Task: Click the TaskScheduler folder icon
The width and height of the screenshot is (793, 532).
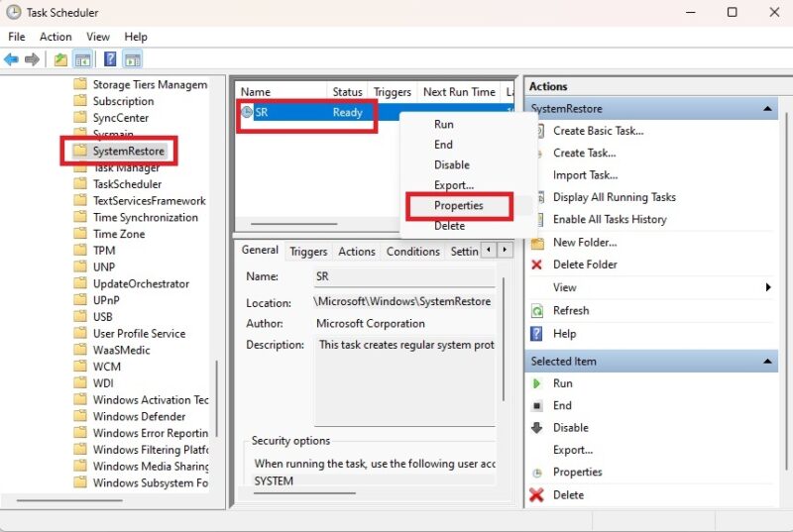Action: click(80, 183)
